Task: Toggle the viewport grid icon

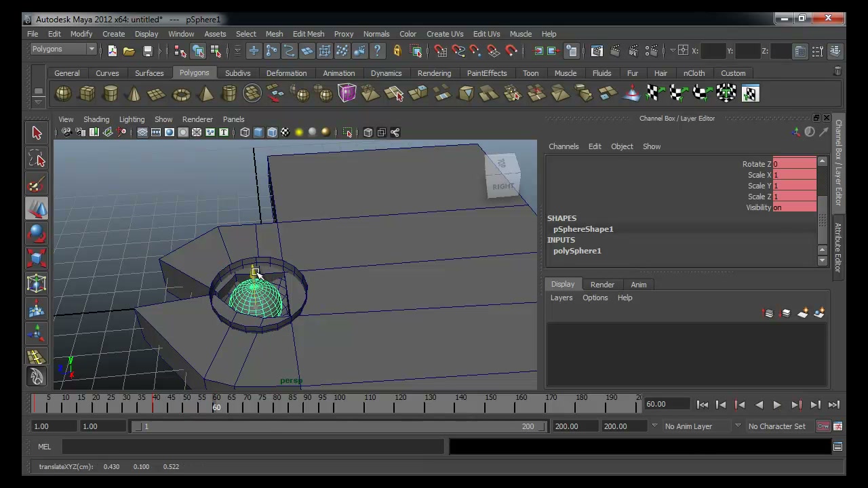Action: click(x=142, y=132)
